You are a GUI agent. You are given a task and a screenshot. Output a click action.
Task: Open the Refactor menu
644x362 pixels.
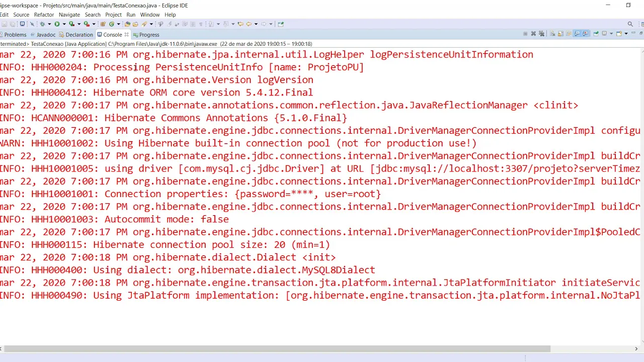[44, 15]
